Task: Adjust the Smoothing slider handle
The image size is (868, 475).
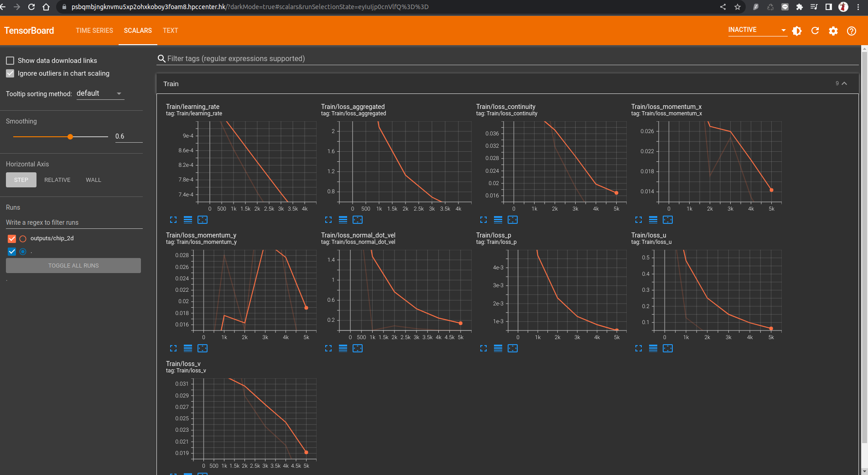Action: [70, 137]
